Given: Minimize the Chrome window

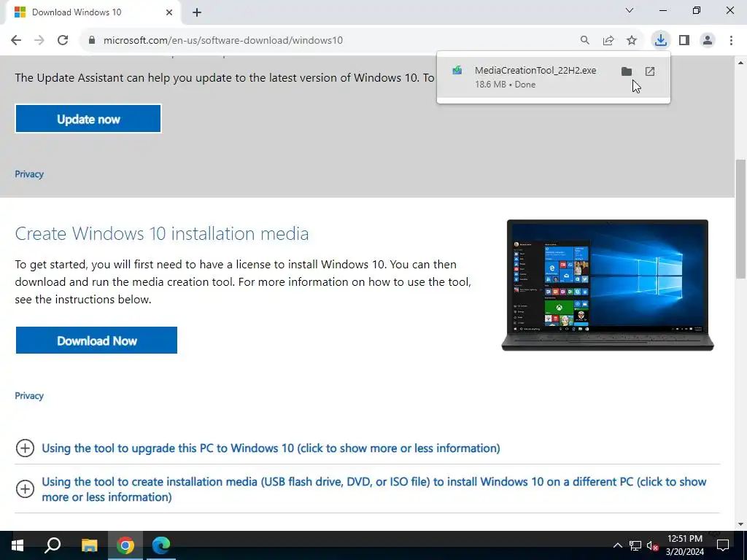Looking at the screenshot, I should [663, 10].
